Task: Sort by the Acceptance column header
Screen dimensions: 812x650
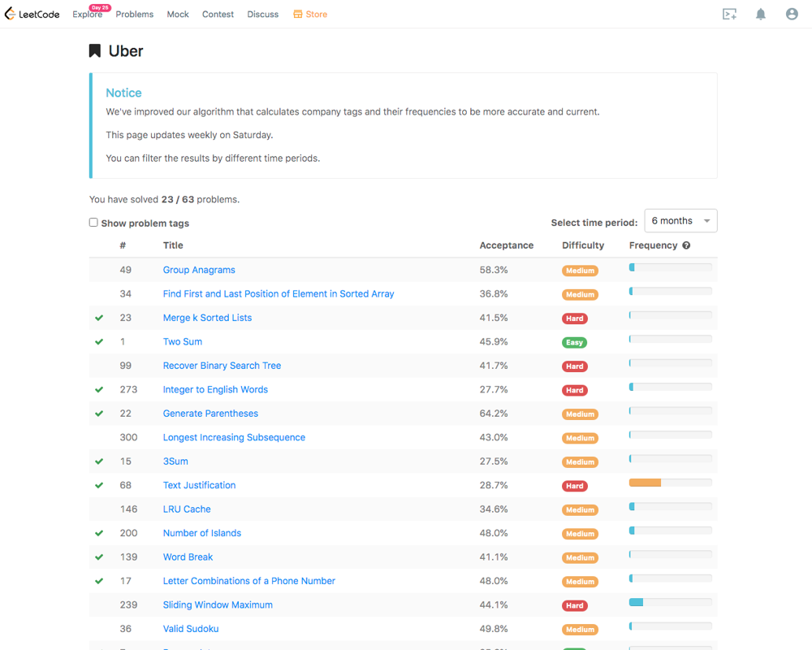Action: coord(506,245)
